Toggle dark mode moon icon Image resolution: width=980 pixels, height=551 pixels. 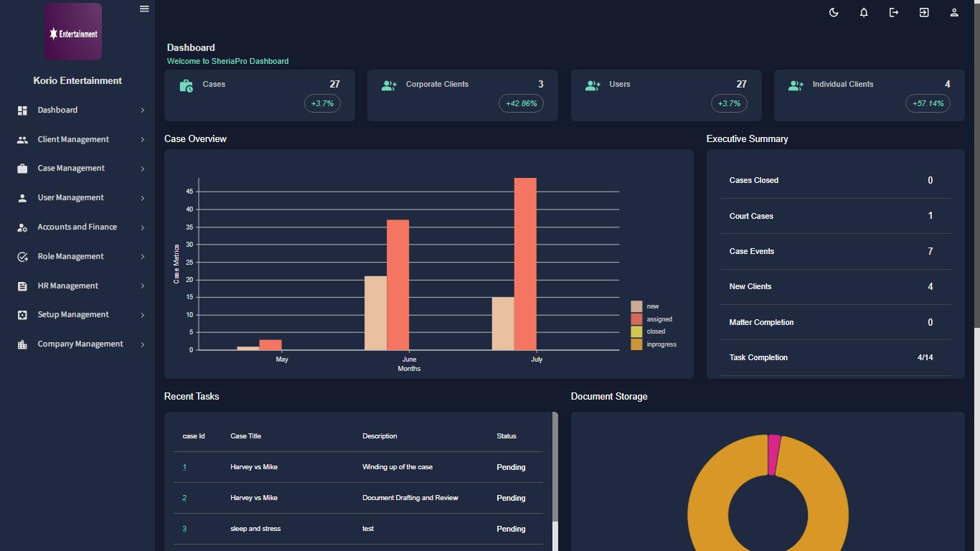coord(834,12)
